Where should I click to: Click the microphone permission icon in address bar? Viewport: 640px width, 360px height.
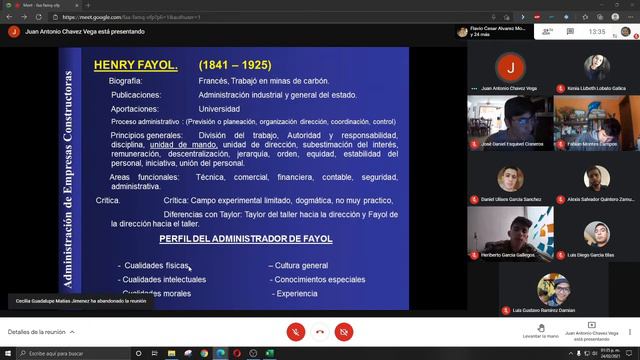493,17
